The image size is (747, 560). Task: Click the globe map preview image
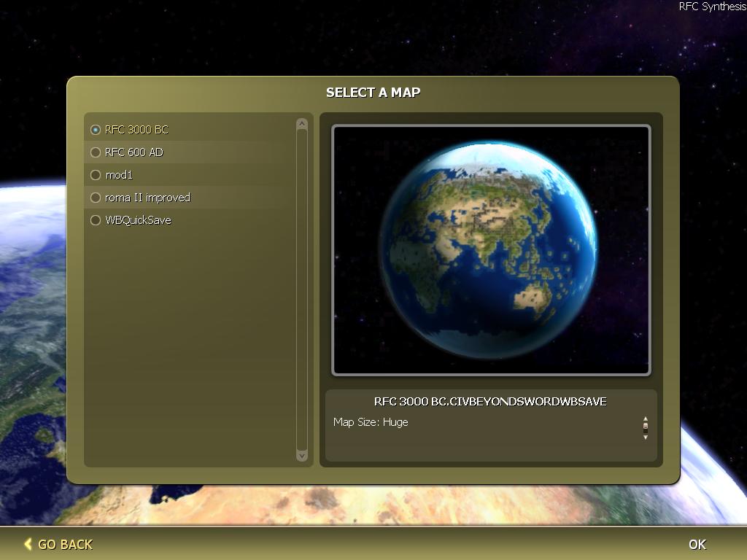491,250
